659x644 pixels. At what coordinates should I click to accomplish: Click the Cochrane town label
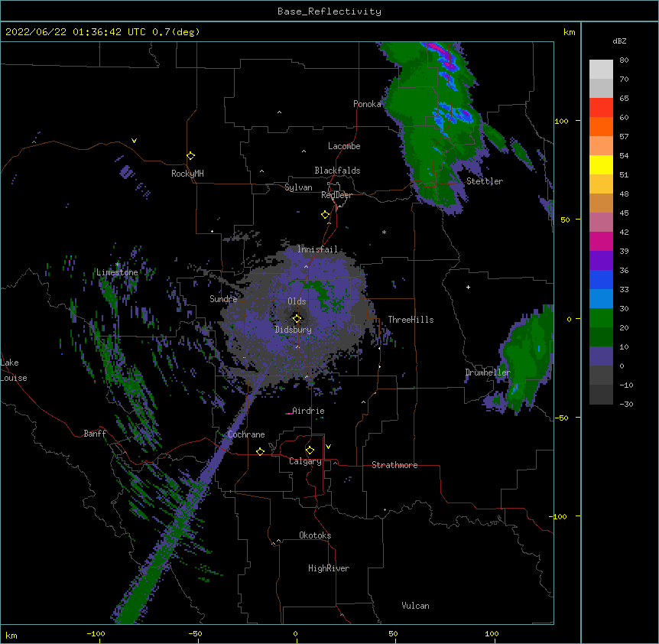pyautogui.click(x=246, y=434)
